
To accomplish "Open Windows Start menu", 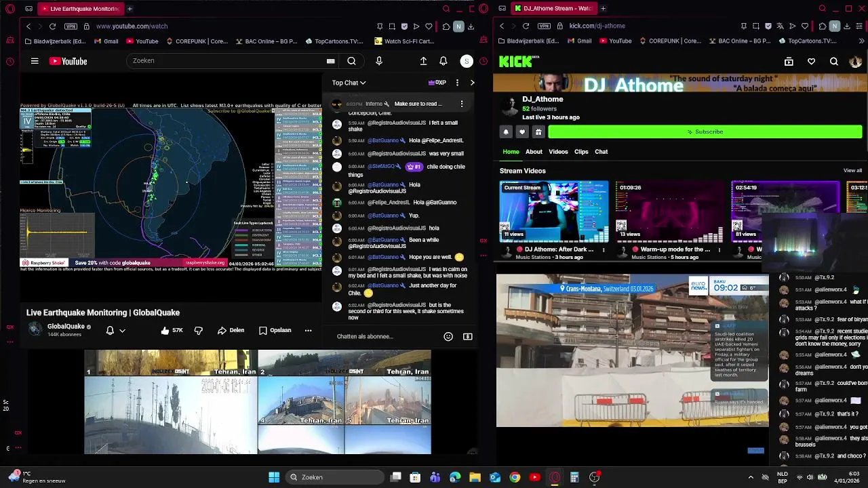I will [274, 477].
